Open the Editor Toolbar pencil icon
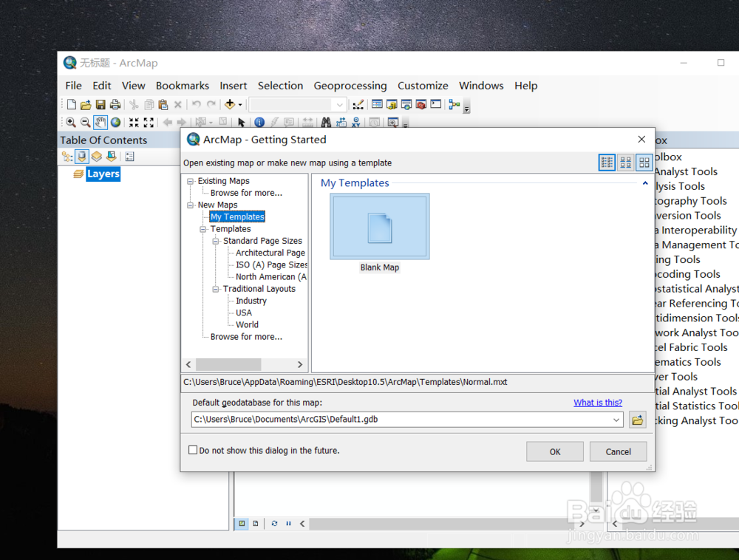Screen dimensions: 739x560 pos(358,105)
